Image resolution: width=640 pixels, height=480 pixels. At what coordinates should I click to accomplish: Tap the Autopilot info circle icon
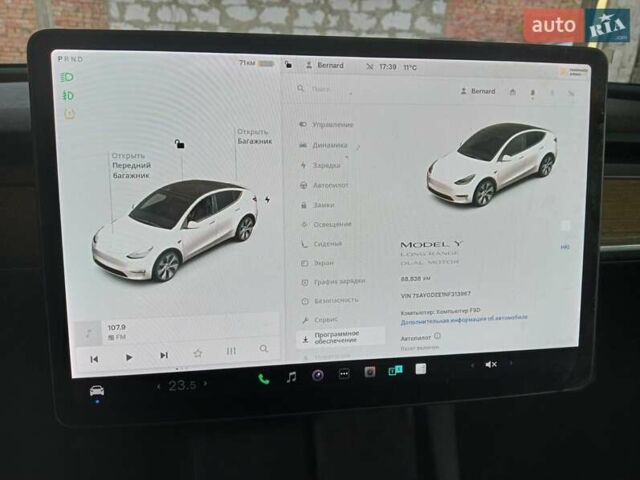[438, 336]
